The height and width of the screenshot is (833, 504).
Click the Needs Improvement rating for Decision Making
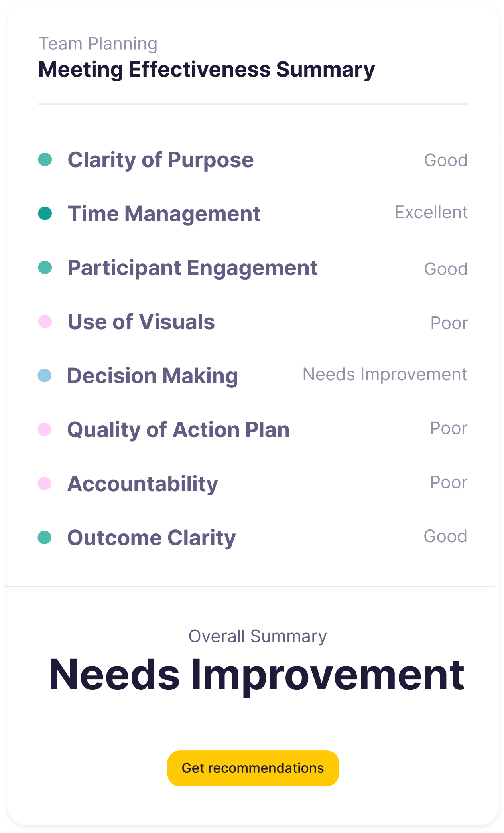click(x=385, y=374)
